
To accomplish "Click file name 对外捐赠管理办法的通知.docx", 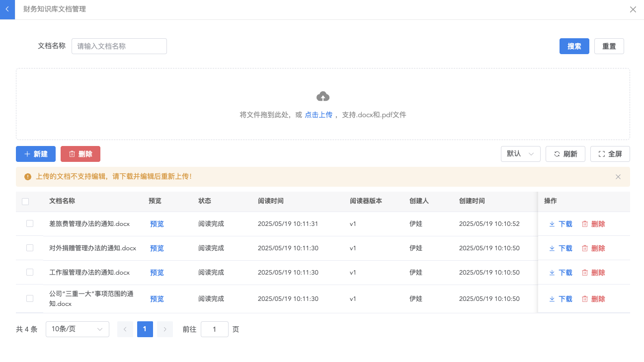I will 93,248.
